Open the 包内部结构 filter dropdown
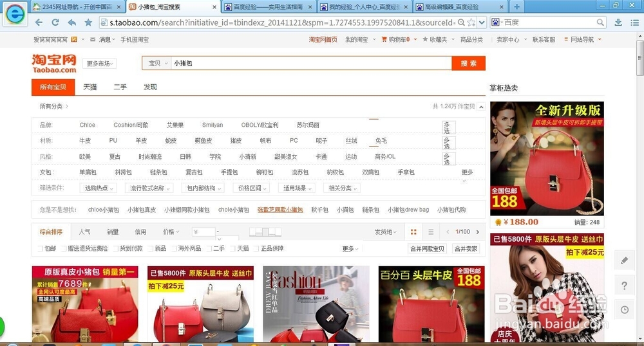 (203, 188)
